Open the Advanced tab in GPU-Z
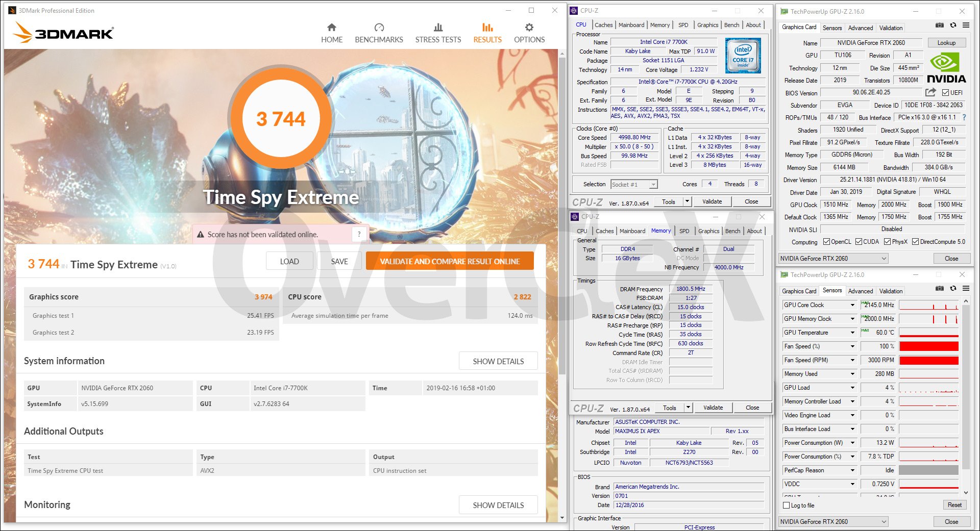The height and width of the screenshot is (531, 980). (860, 28)
